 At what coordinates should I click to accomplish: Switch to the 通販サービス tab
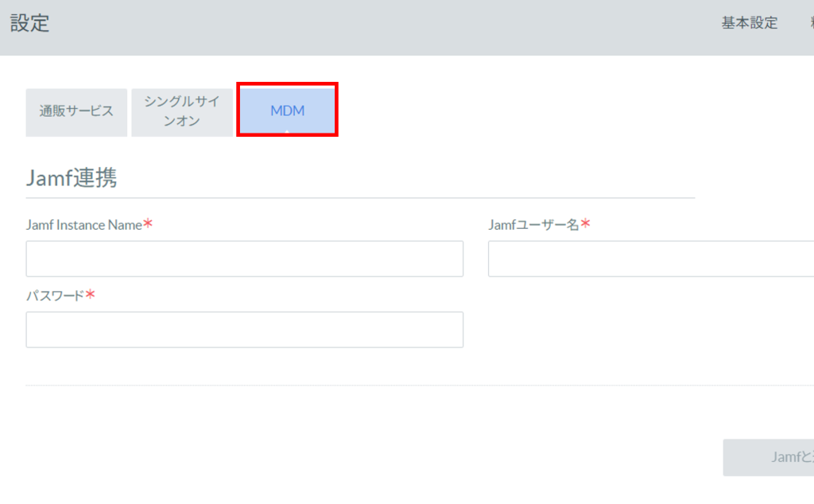click(76, 111)
